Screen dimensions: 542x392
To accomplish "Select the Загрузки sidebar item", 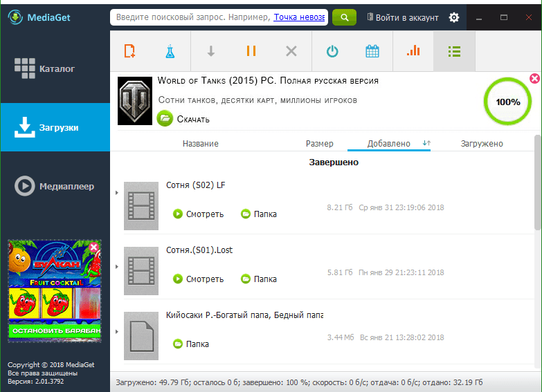I will click(x=55, y=127).
